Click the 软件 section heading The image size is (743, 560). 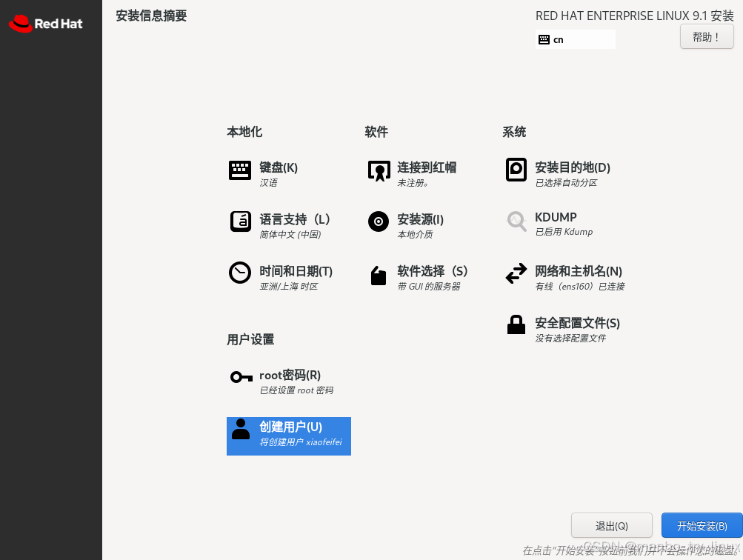pyautogui.click(x=376, y=132)
